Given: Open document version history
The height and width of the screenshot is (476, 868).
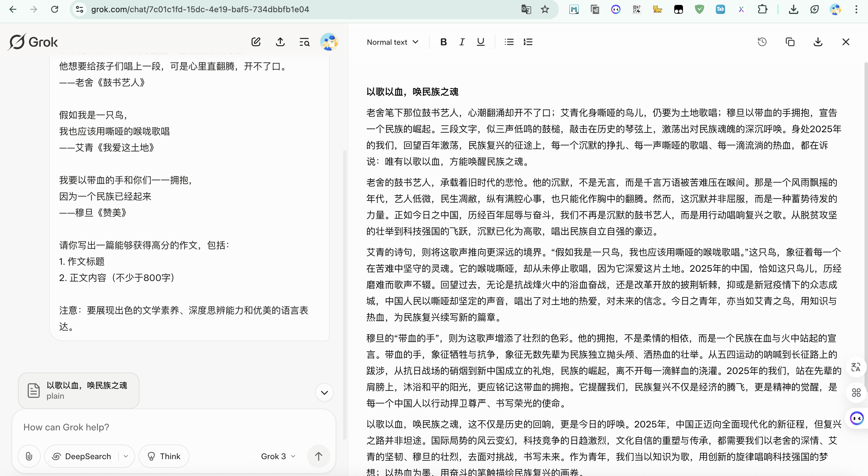Looking at the screenshot, I should click(x=762, y=42).
